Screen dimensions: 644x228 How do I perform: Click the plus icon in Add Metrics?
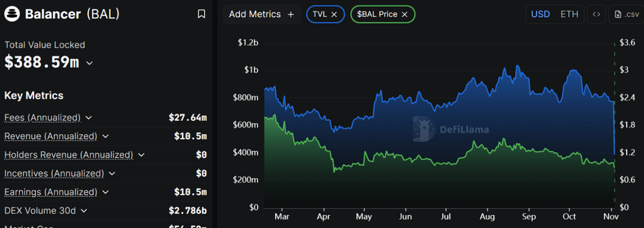291,14
